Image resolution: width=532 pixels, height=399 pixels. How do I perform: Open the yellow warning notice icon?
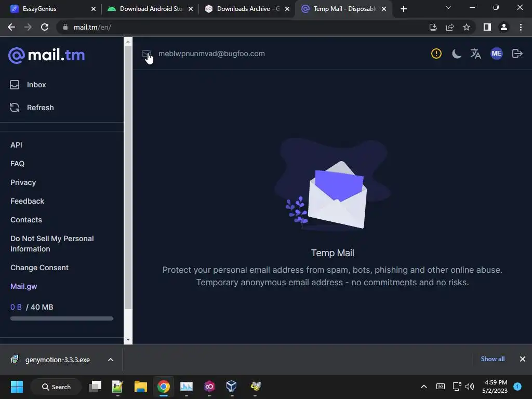[x=436, y=54]
